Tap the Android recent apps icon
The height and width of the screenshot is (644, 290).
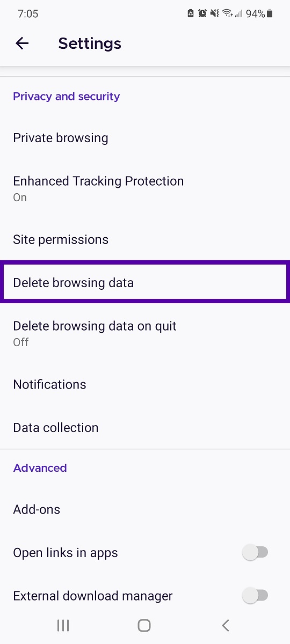[63, 625]
